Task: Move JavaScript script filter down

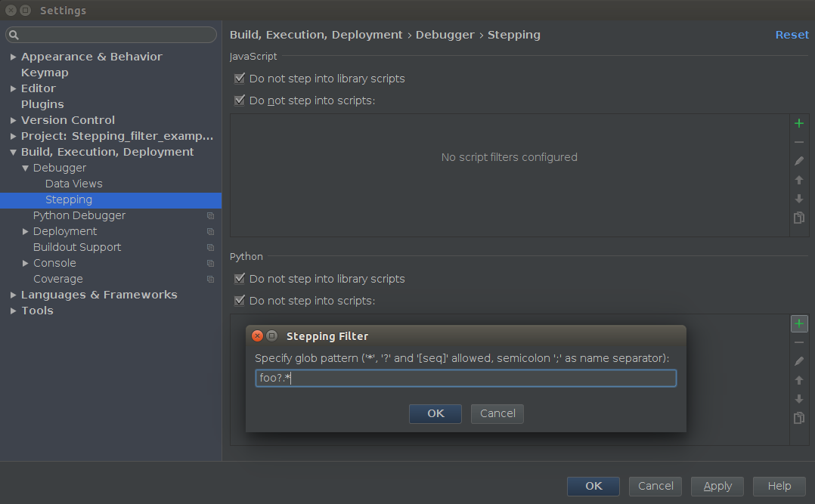Action: tap(799, 199)
